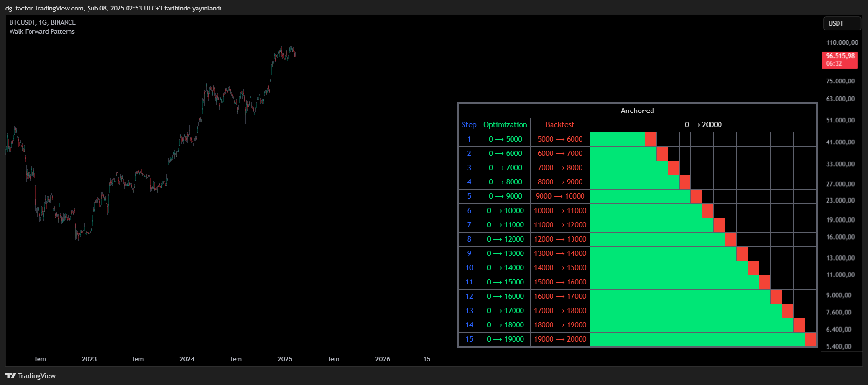Click optimization cell 0 ⟶ 17000
Screen dimensions: 868x385
point(505,311)
